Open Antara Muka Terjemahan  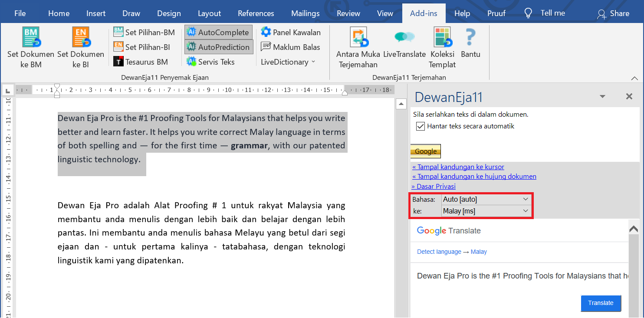click(x=358, y=38)
